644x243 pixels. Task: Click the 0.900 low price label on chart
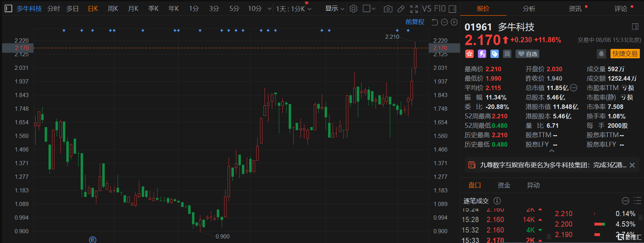click(x=223, y=236)
